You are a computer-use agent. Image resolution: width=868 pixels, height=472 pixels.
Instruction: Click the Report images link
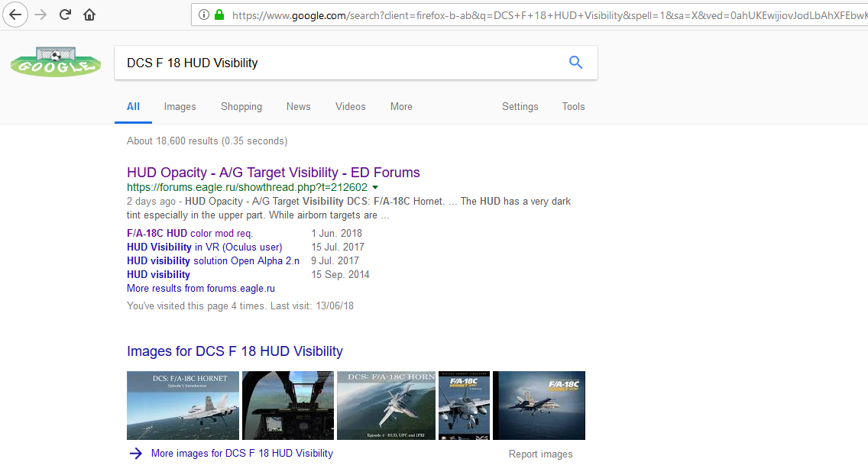[541, 454]
